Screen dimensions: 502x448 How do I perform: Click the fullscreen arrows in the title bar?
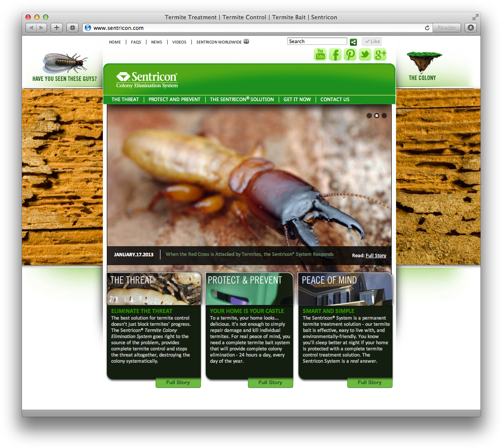[476, 17]
